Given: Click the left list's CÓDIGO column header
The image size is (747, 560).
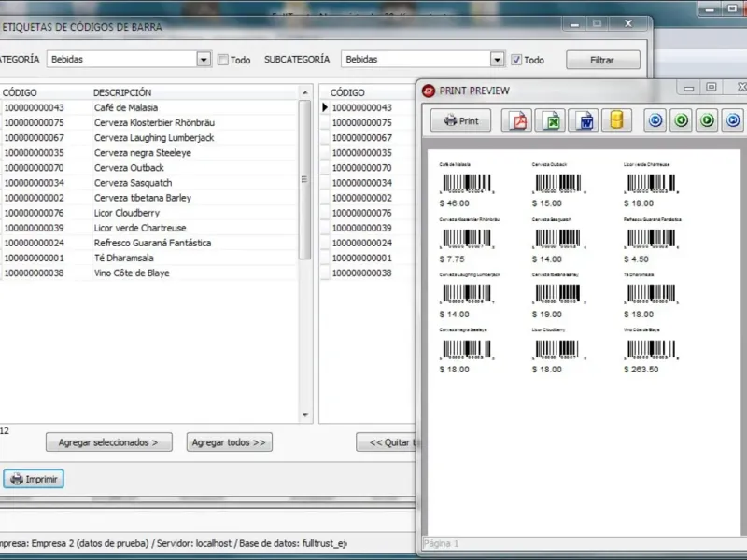Looking at the screenshot, I should coord(20,92).
